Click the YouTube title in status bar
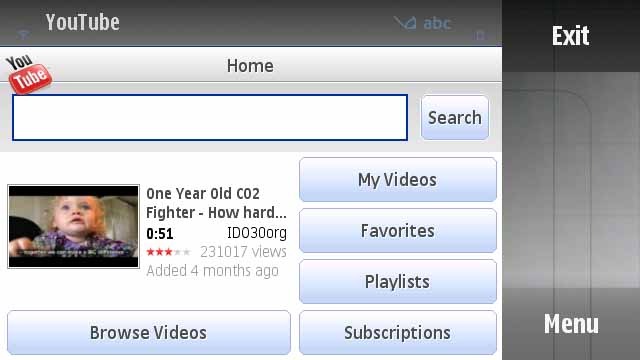This screenshot has height=360, width=640. (82, 22)
